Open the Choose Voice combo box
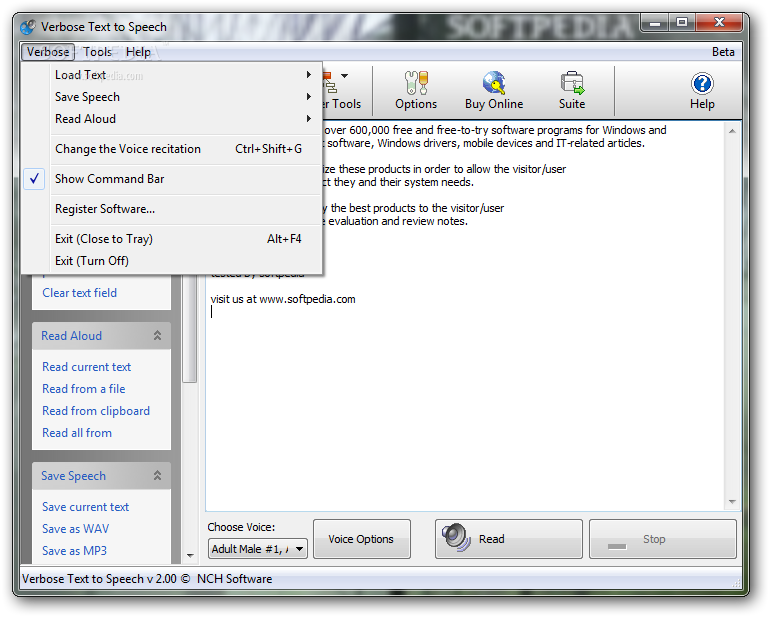Screen dimensions: 770x617 pos(258,549)
